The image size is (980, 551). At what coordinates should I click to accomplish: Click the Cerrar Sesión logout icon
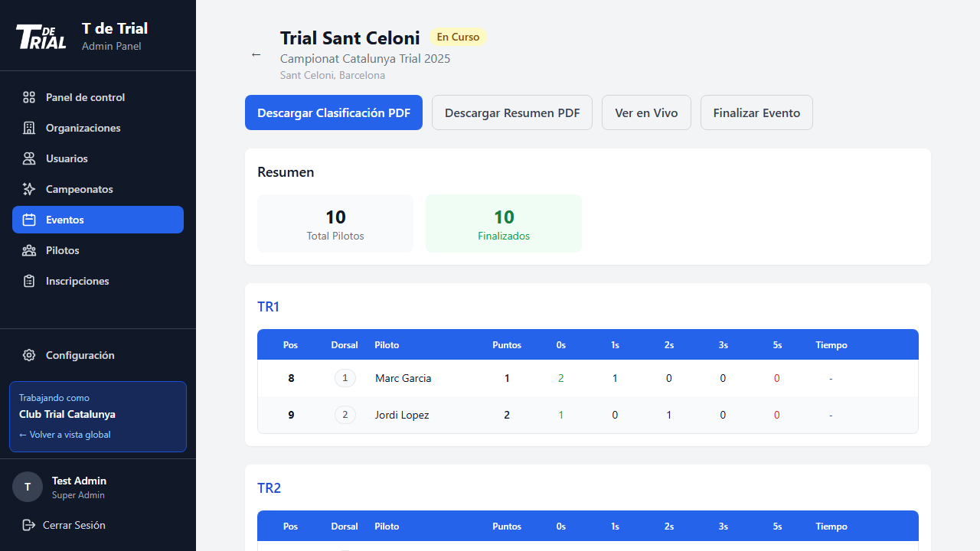pos(29,525)
